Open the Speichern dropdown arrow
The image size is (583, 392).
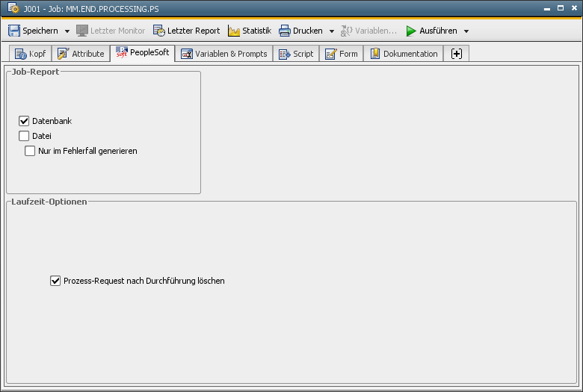pyautogui.click(x=67, y=31)
